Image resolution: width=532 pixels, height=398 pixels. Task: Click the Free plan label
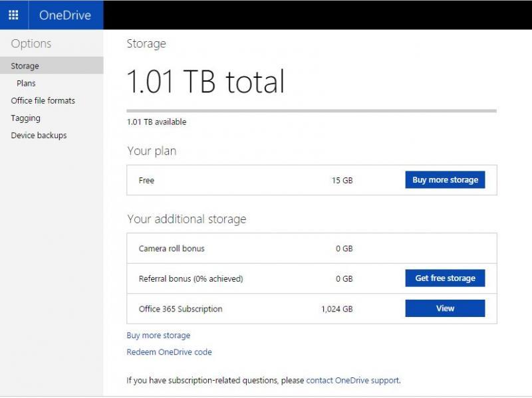tap(146, 180)
